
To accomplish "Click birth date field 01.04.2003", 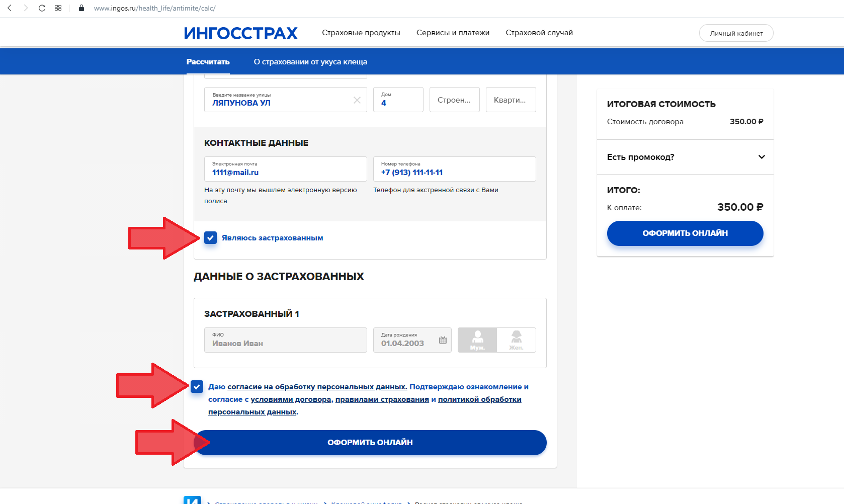I will (x=412, y=340).
